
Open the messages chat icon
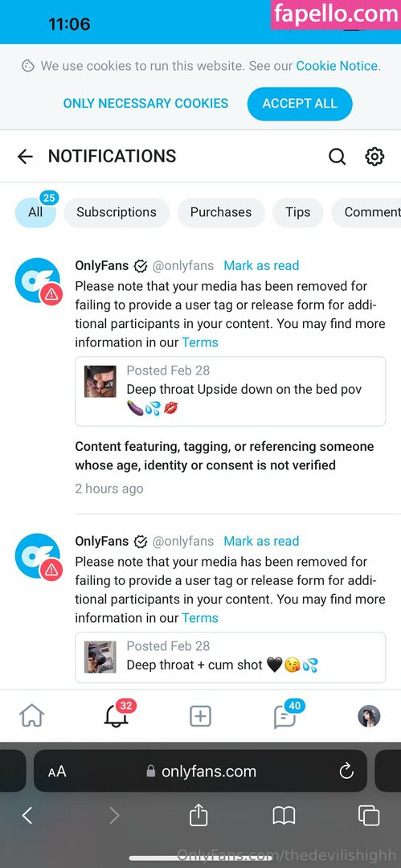coord(284,715)
